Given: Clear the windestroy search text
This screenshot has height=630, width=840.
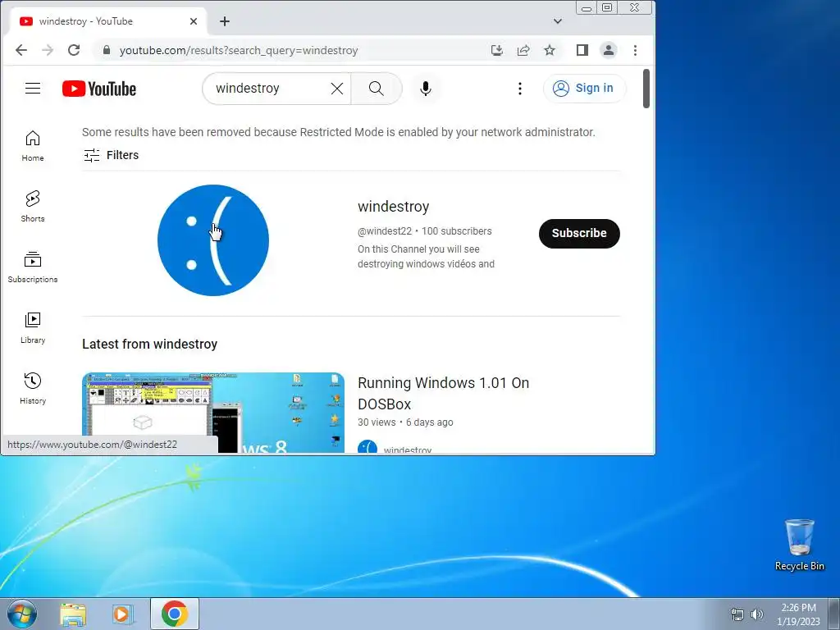Looking at the screenshot, I should point(337,89).
